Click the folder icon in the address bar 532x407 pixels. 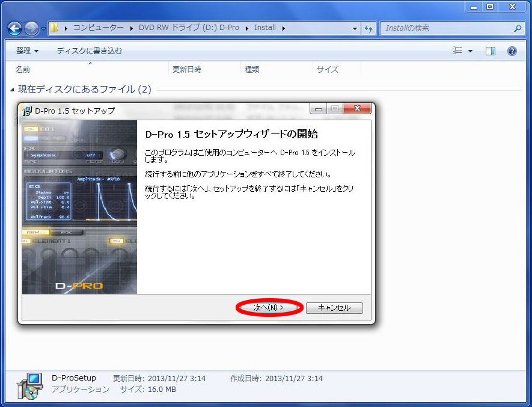click(54, 28)
